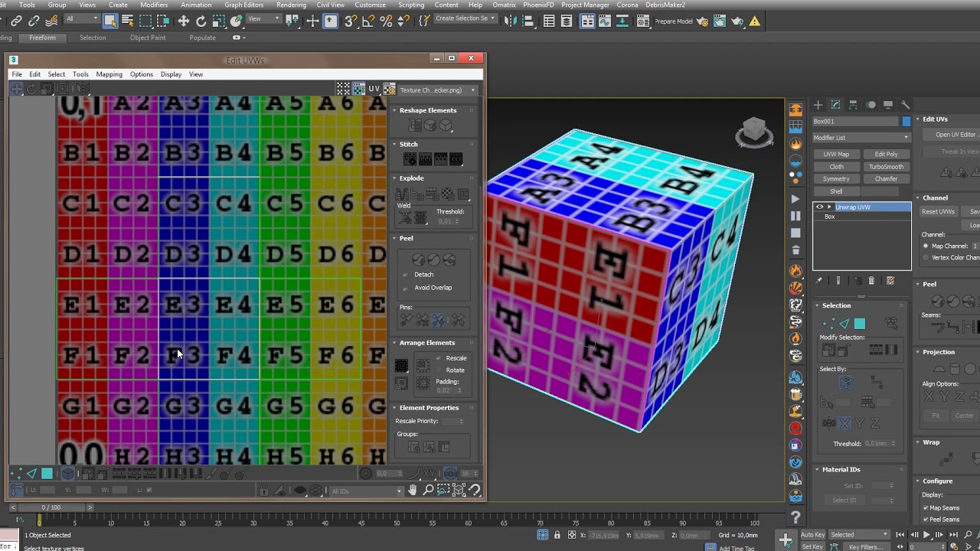Open the selection filter All dropdown
980x551 pixels.
pyautogui.click(x=81, y=18)
